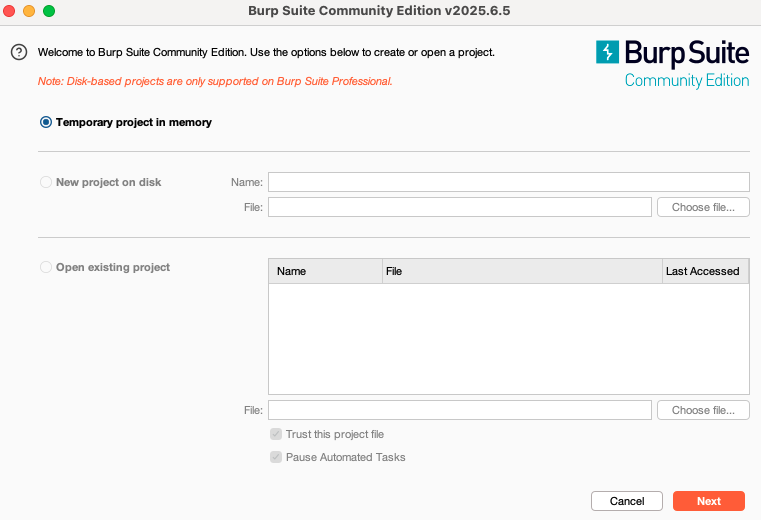Sort projects by File column

(522, 271)
